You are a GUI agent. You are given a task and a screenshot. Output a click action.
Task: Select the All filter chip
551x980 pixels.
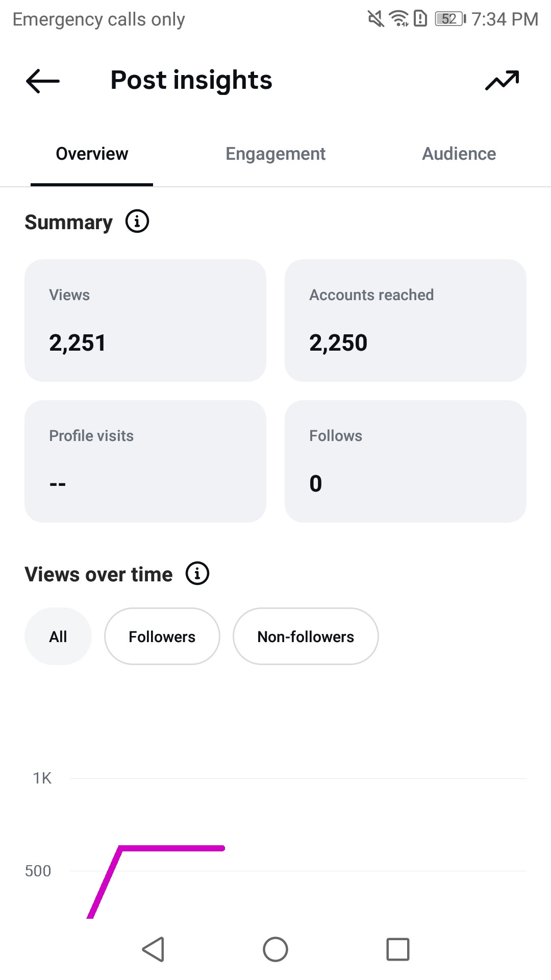(58, 636)
